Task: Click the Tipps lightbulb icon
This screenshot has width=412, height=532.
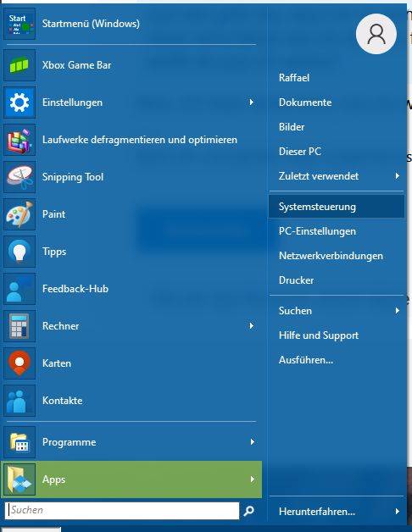Action: pyautogui.click(x=19, y=252)
